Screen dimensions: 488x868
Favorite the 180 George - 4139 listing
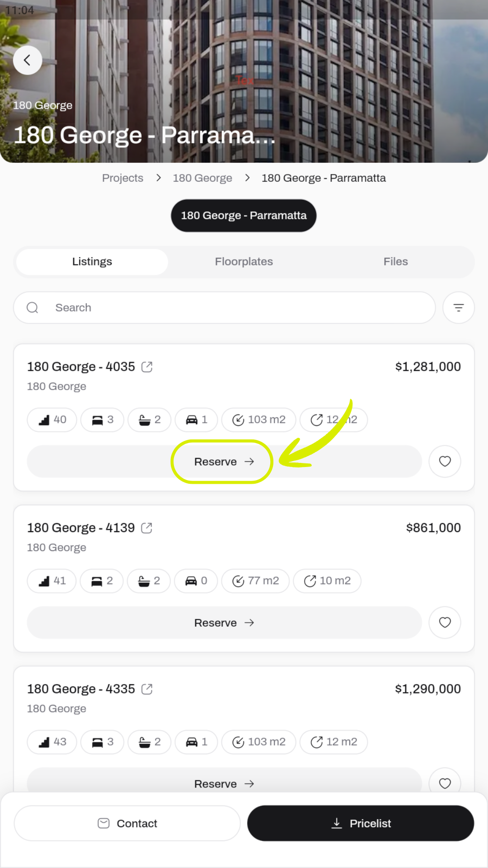[x=445, y=623]
